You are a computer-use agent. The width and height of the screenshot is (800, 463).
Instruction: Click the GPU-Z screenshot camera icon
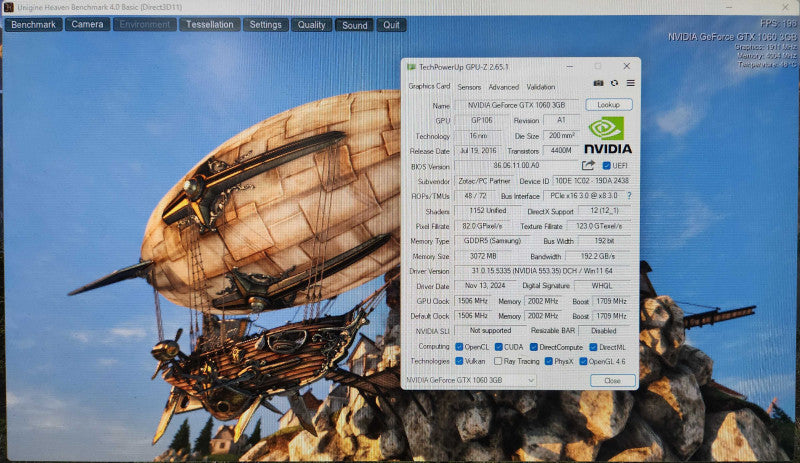pyautogui.click(x=598, y=83)
